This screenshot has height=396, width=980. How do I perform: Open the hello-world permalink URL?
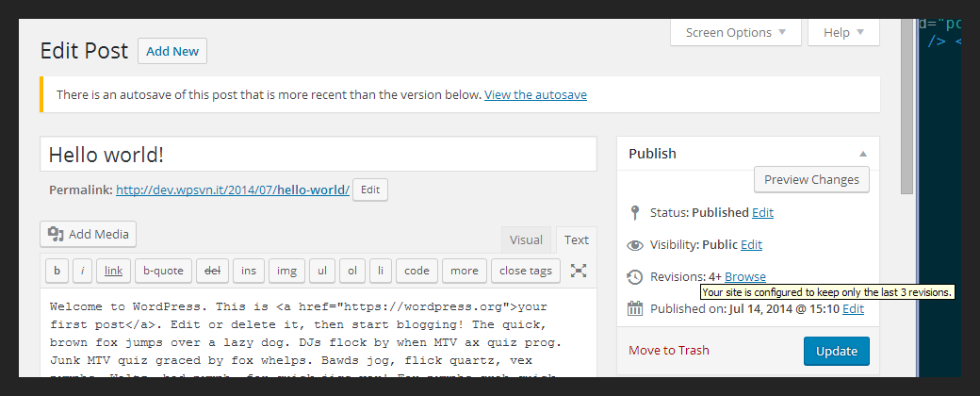pyautogui.click(x=233, y=190)
